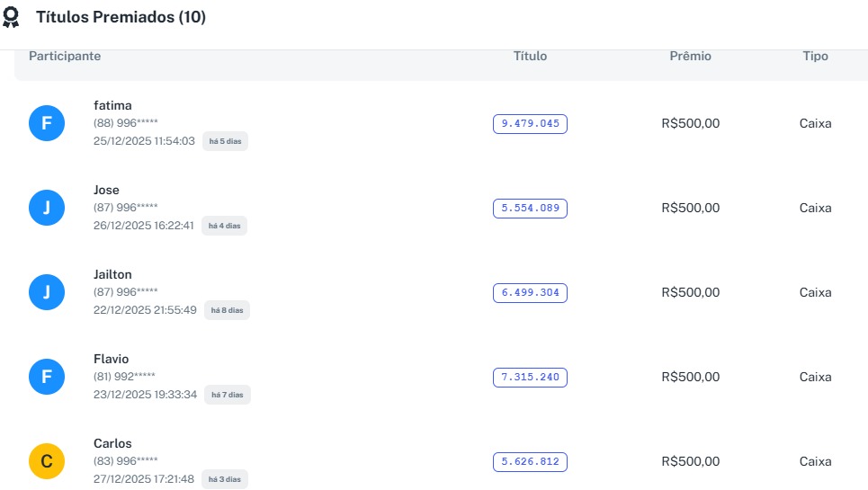
Task: Click the Prêmio column header
Action: 690,56
